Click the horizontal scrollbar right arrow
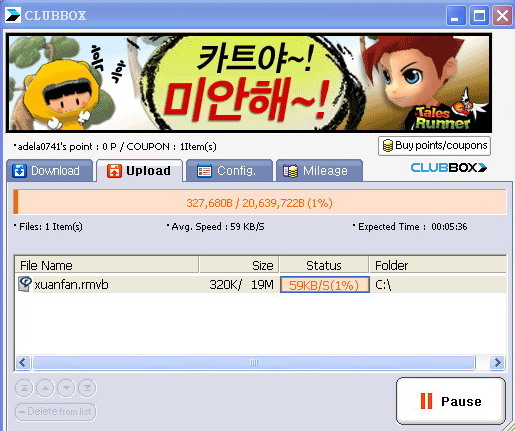 (x=497, y=362)
